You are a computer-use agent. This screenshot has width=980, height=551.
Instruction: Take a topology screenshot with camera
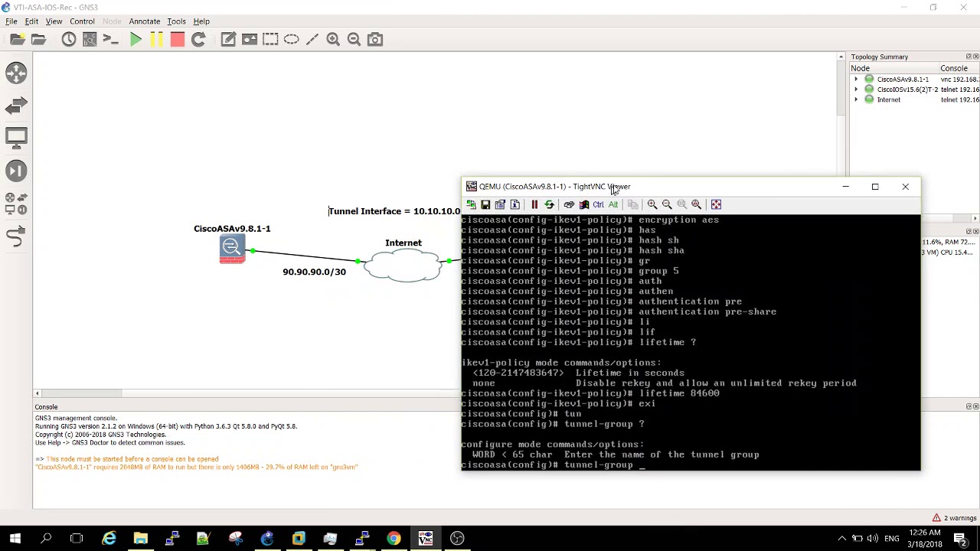tap(375, 39)
